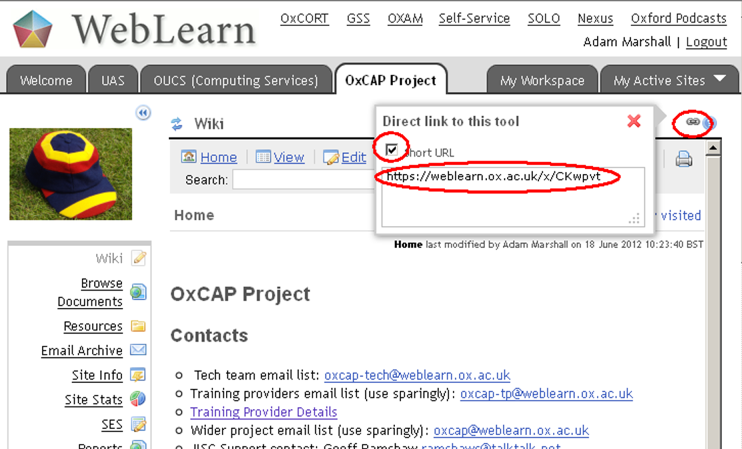The height and width of the screenshot is (449, 742).
Task: Click the printer icon in wiki toolbar
Action: tap(684, 158)
